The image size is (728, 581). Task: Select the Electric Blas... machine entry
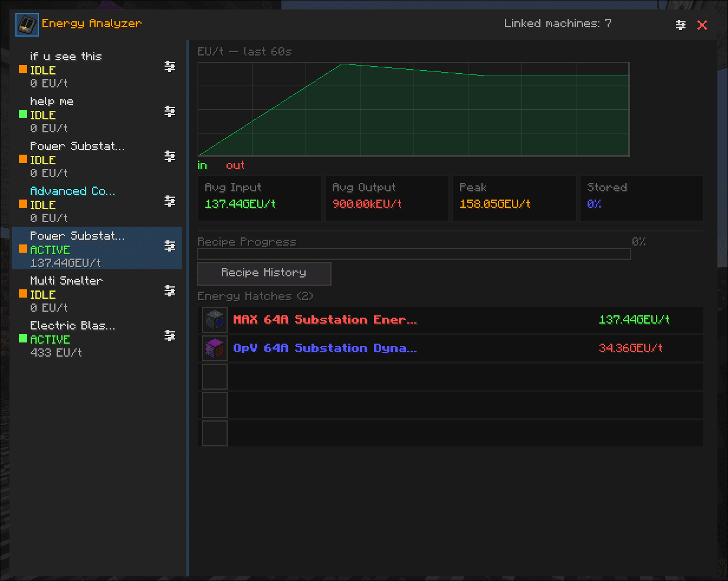click(x=97, y=339)
